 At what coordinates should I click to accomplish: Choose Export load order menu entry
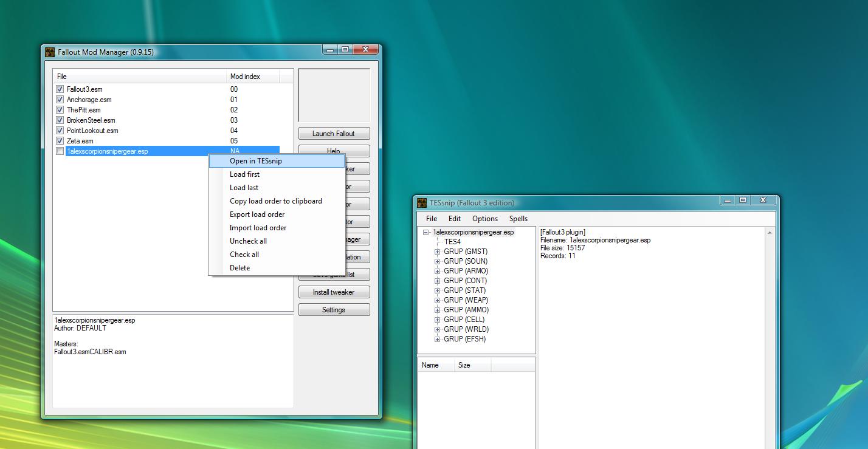pos(277,214)
